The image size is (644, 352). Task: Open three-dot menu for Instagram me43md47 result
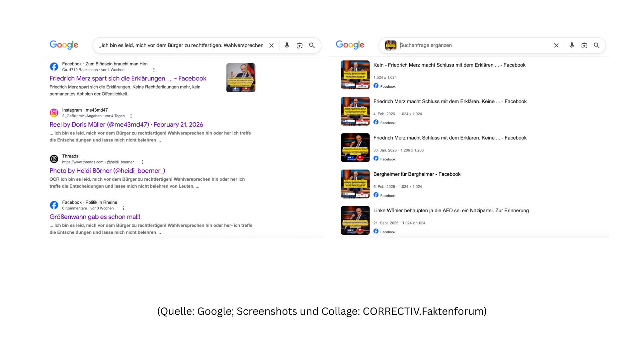[x=131, y=116]
